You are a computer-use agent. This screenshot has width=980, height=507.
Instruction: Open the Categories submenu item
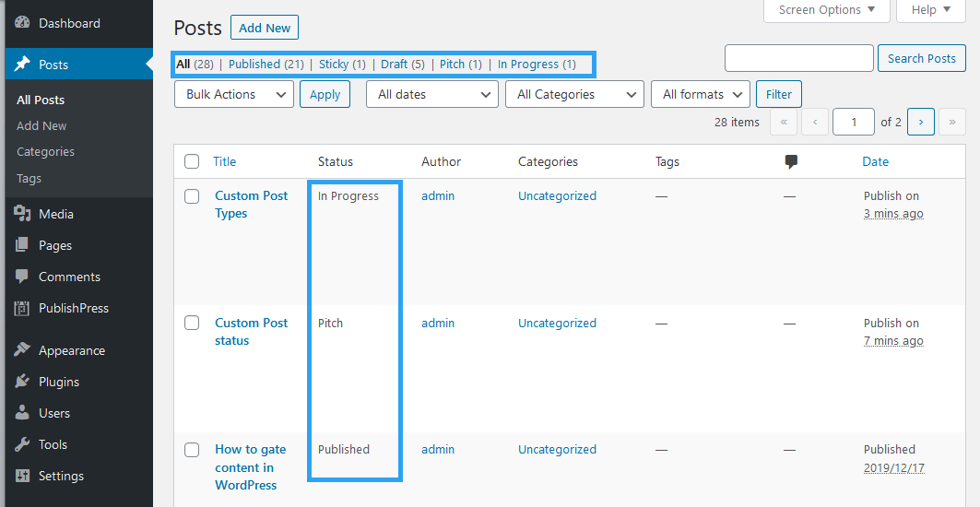tap(45, 152)
